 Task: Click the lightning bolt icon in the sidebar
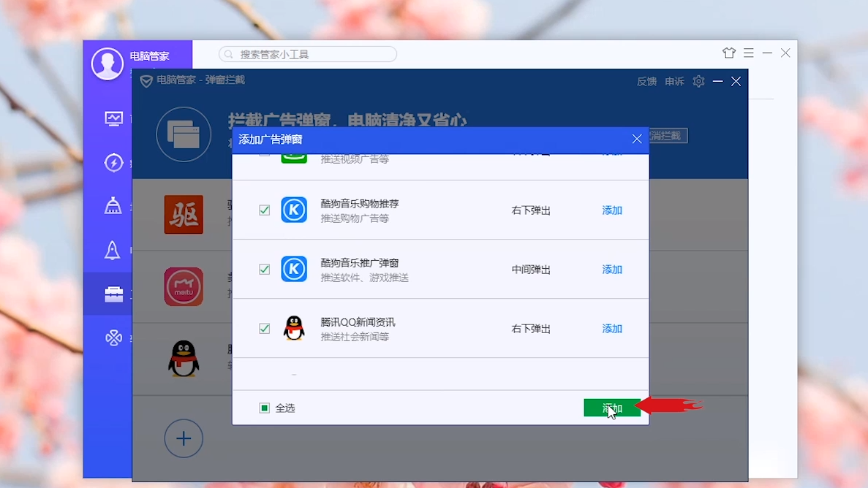tap(113, 163)
